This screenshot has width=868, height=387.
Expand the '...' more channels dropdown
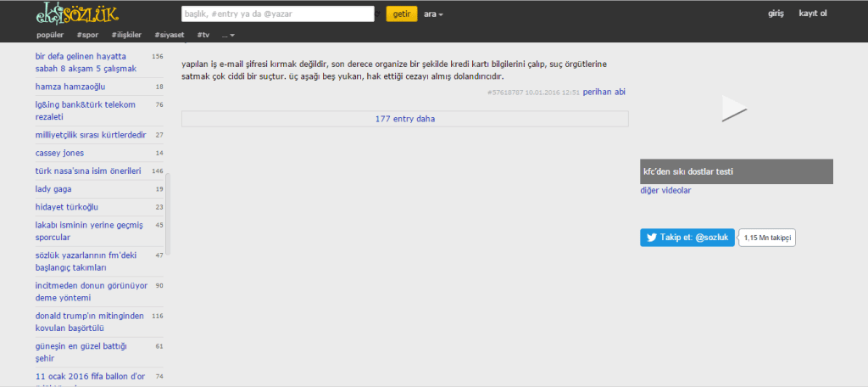tap(228, 35)
